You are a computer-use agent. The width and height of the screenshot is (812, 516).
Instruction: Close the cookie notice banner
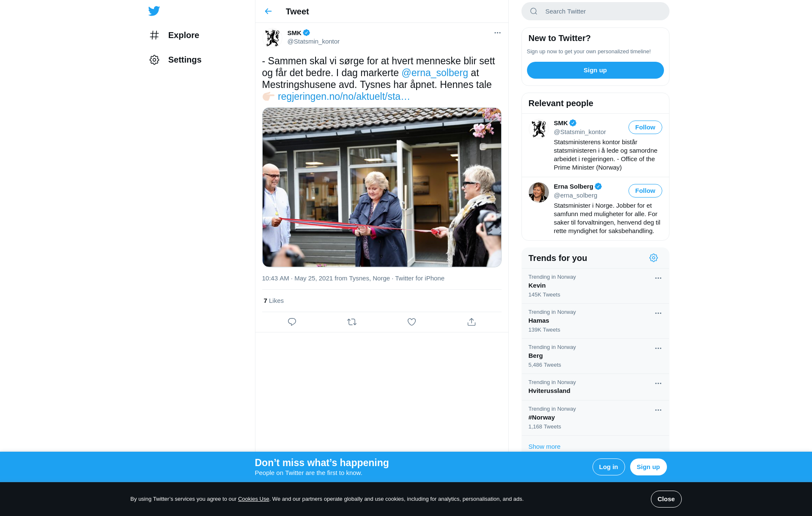click(x=666, y=499)
